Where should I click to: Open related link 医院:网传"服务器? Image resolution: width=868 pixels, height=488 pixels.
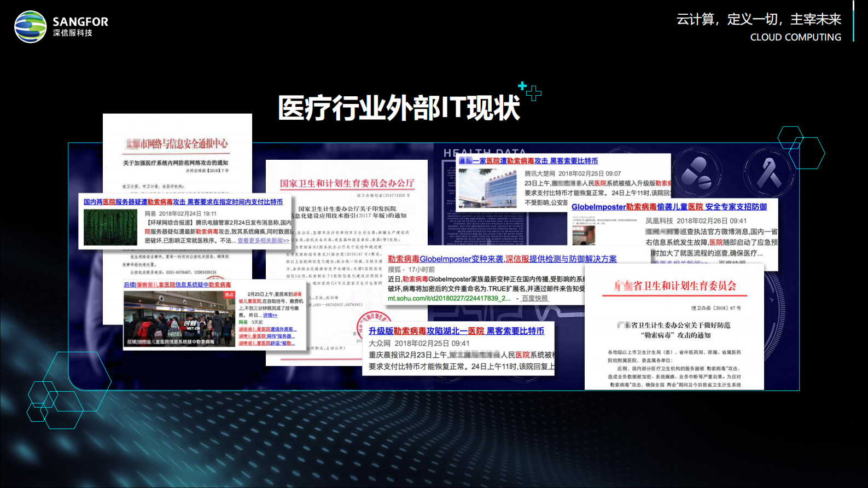[x=266, y=336]
